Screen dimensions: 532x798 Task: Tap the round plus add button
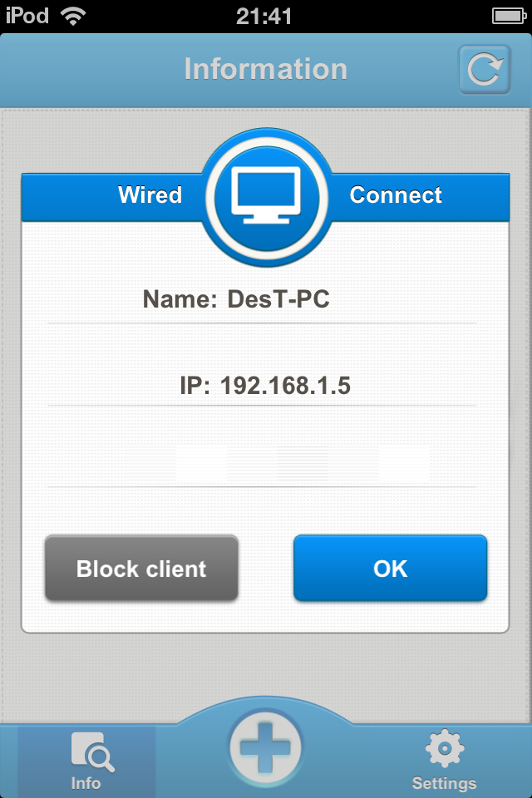(x=265, y=748)
